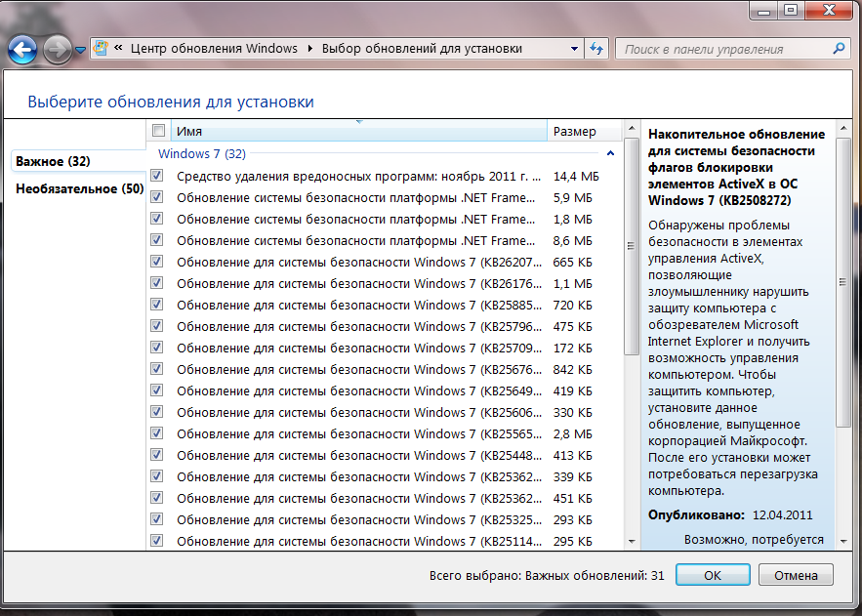Open 'Центр обновления Windows' breadcrumb
Screen dimensions: 862x616
tap(214, 49)
